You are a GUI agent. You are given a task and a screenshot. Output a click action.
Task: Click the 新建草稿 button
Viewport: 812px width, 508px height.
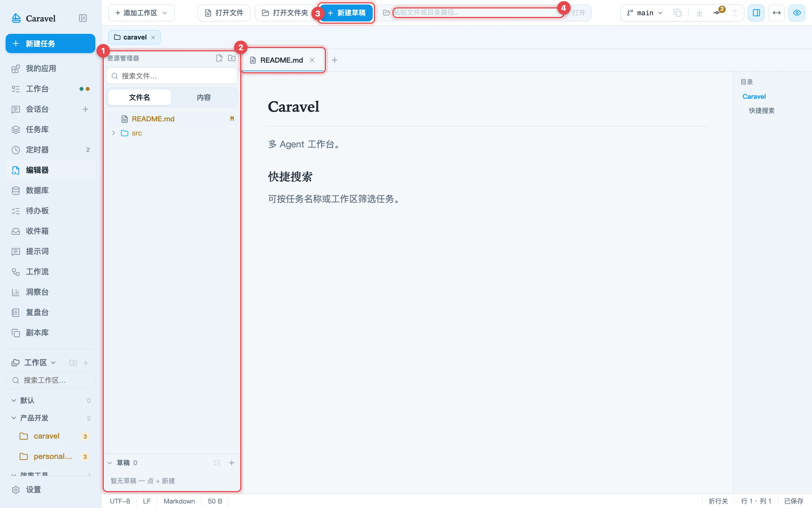[346, 13]
